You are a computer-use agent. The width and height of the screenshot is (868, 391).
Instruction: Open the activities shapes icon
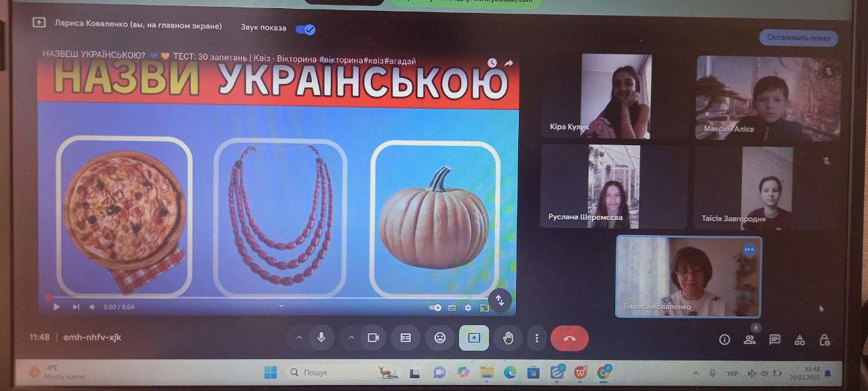click(800, 339)
